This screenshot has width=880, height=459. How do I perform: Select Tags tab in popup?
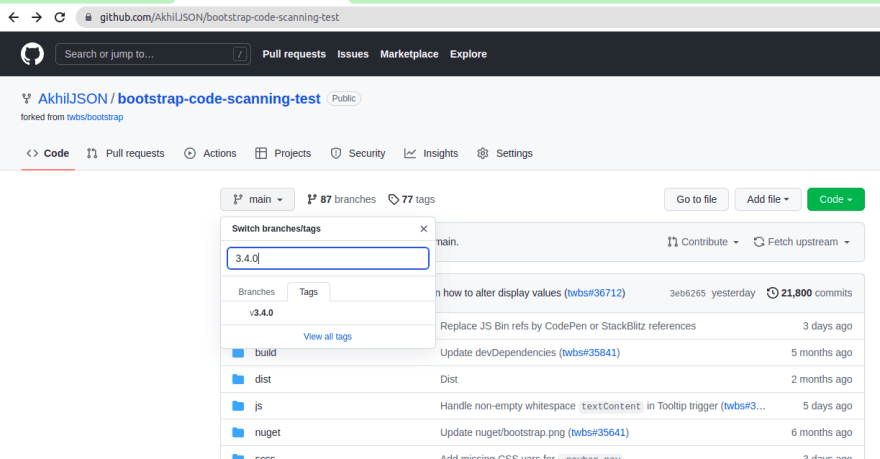coord(308,292)
